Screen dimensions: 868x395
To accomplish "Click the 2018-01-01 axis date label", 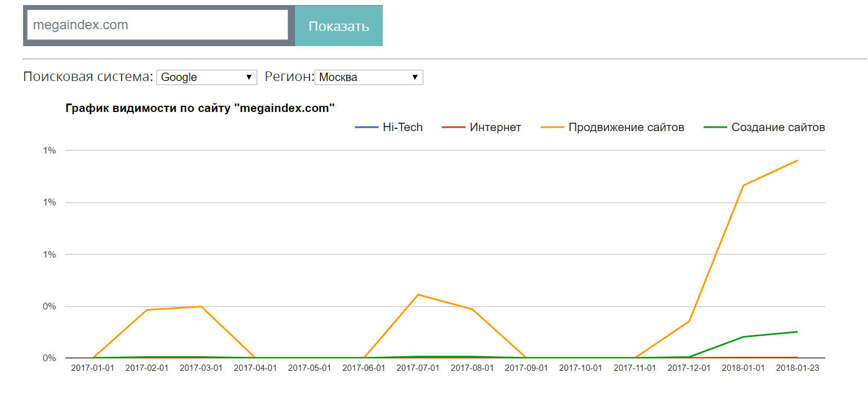I will [x=744, y=368].
